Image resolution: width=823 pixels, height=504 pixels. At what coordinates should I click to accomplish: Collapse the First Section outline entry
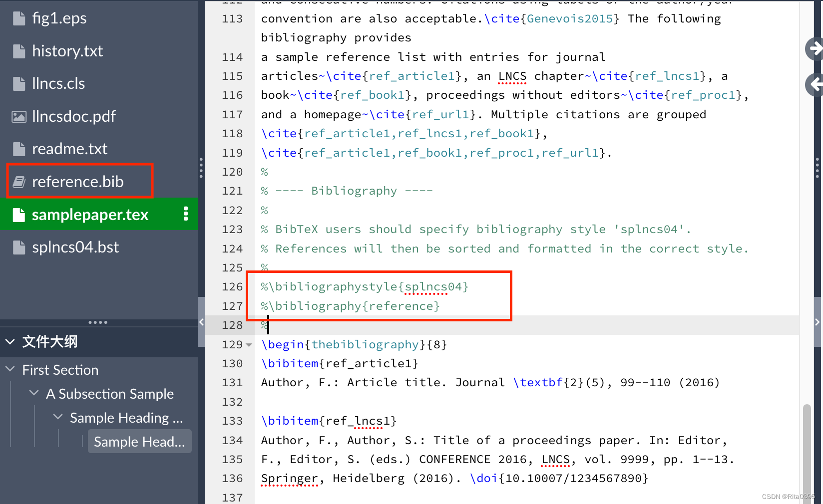(10, 369)
